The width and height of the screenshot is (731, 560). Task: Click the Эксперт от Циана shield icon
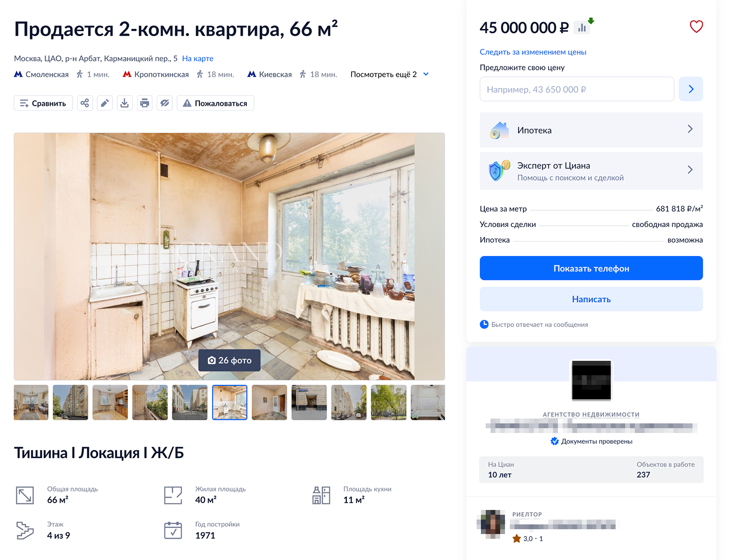[499, 170]
